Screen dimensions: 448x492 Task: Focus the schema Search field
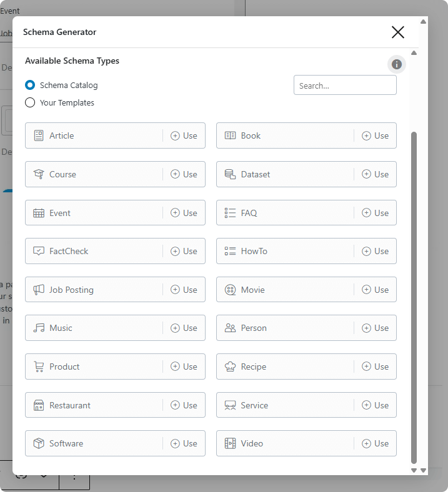pos(345,85)
